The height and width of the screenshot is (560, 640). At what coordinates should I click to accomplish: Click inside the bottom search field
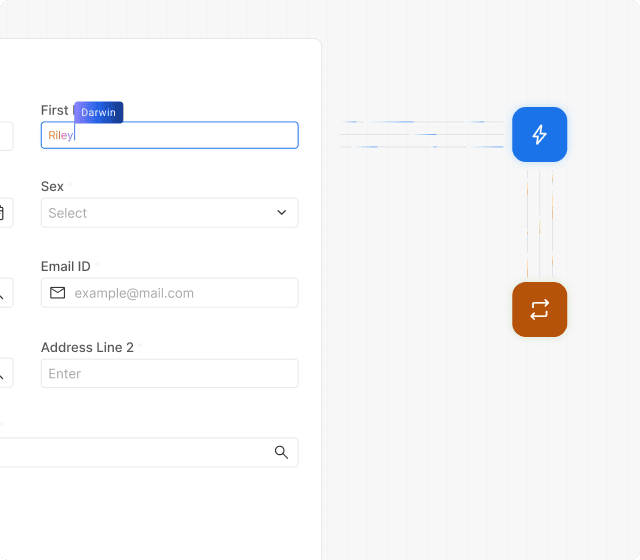[130, 452]
